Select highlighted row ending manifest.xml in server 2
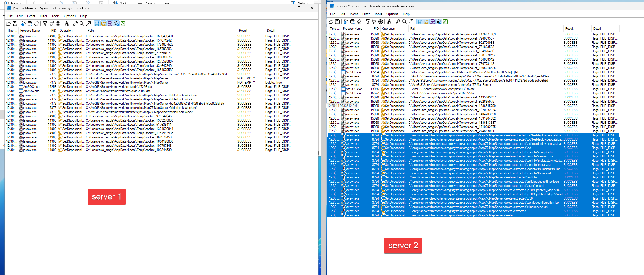 tap(473, 186)
